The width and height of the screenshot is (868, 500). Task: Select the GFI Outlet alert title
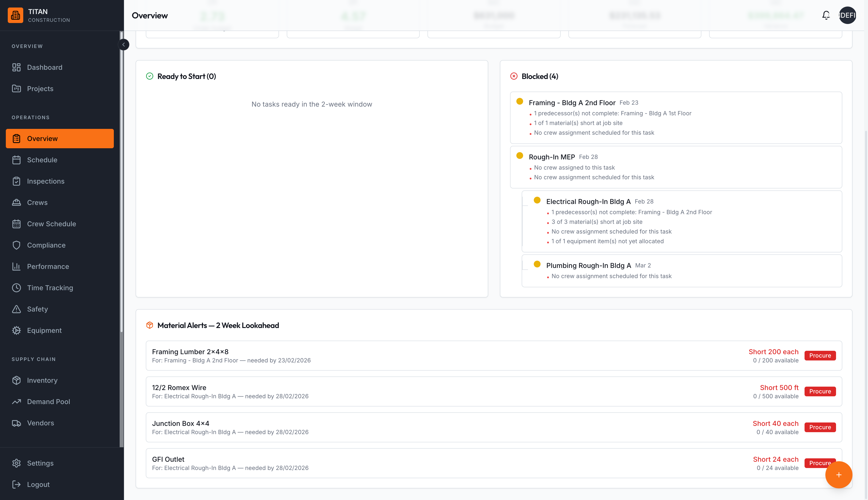168,459
